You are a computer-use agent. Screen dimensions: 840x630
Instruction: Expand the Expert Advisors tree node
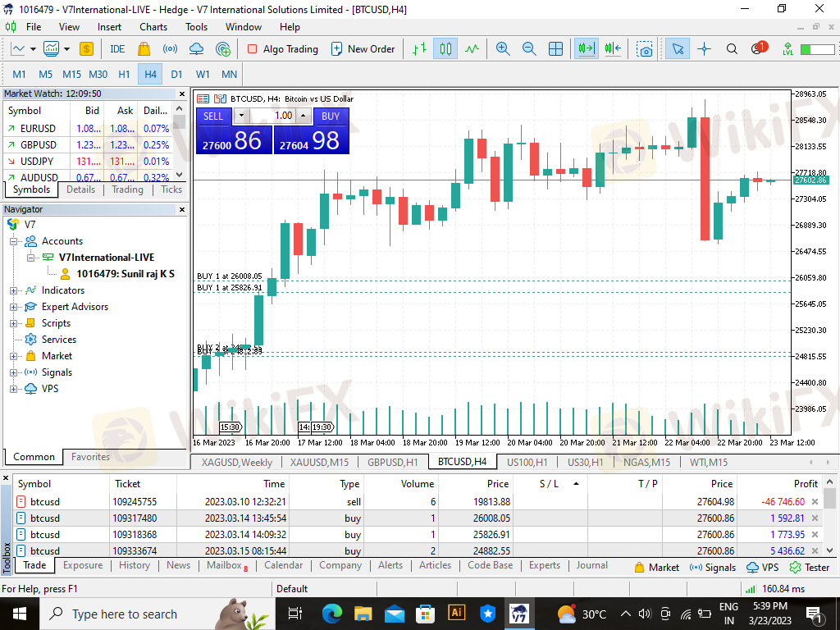(13, 307)
